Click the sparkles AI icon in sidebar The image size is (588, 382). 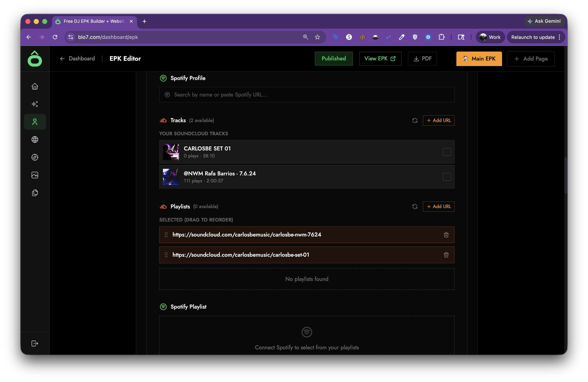35,104
